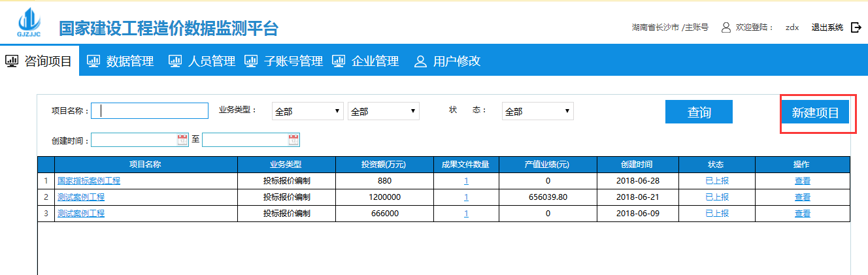Open start date calendar picker icon

(182, 140)
